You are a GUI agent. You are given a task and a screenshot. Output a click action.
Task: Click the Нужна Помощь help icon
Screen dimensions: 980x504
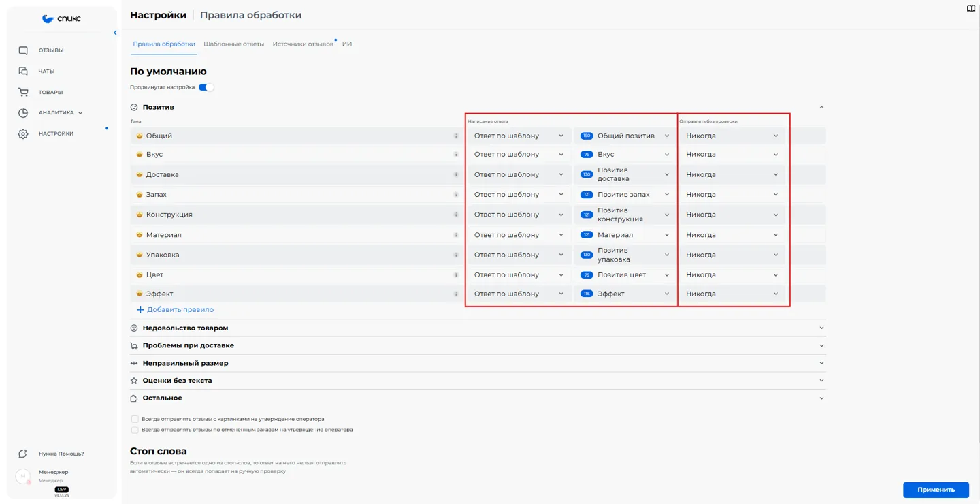23,454
